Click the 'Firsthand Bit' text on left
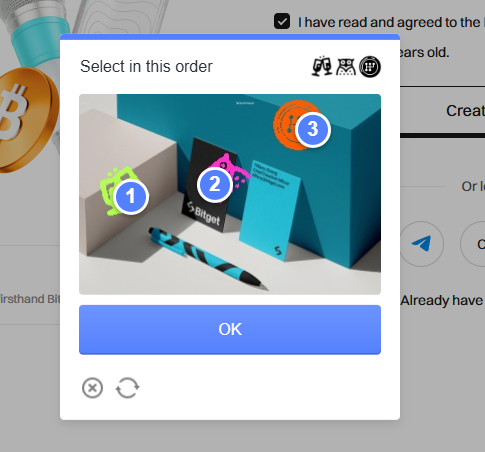Screen dimensions: 485x452 [x=30, y=299]
